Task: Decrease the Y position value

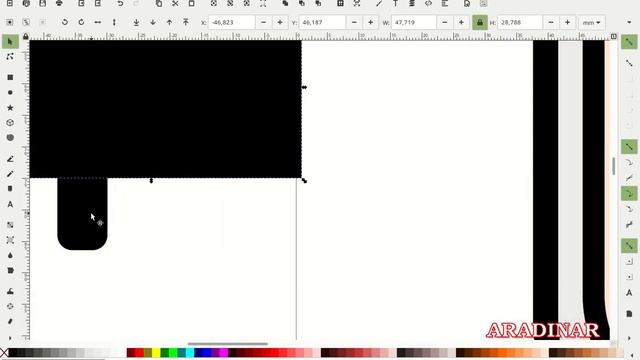Action: (354, 22)
